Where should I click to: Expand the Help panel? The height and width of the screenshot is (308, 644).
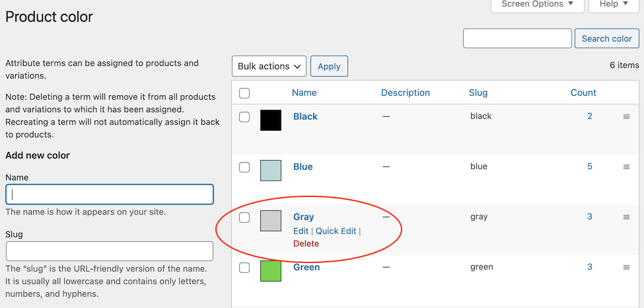614,5
